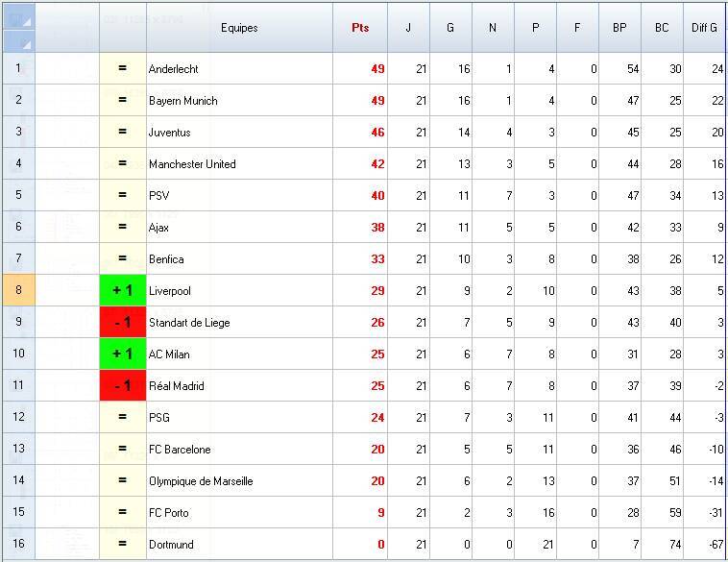Click the G column header
The width and height of the screenshot is (728, 562).
click(x=450, y=28)
